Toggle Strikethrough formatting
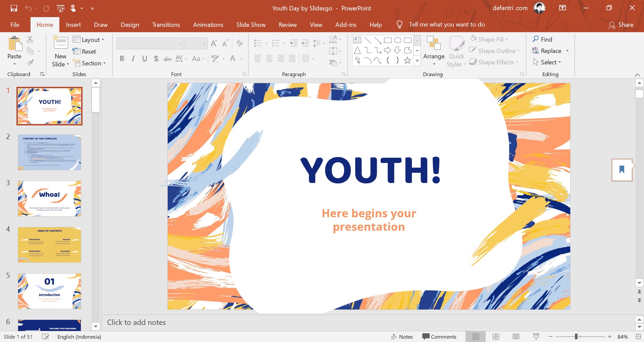The height and width of the screenshot is (342, 644). pos(167,59)
